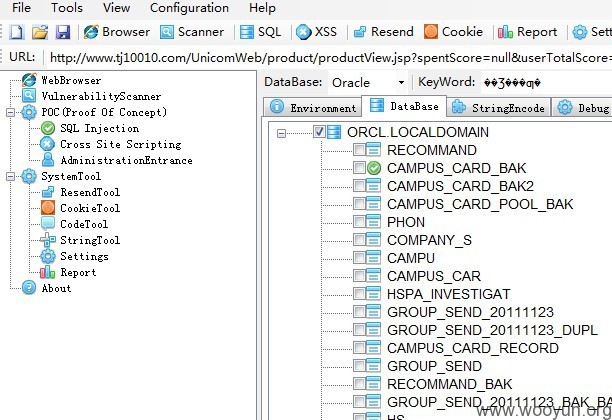
Task: Click the KeyWord input field
Action: pyautogui.click(x=546, y=82)
